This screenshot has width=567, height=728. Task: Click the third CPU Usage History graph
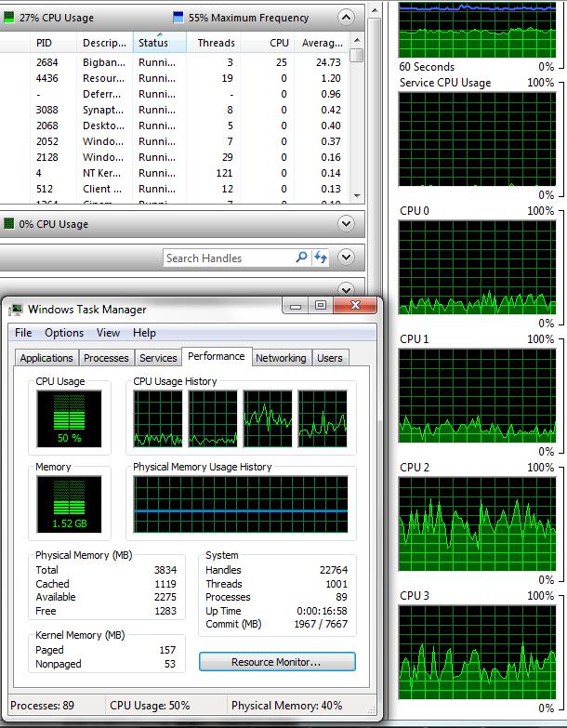coord(268,418)
